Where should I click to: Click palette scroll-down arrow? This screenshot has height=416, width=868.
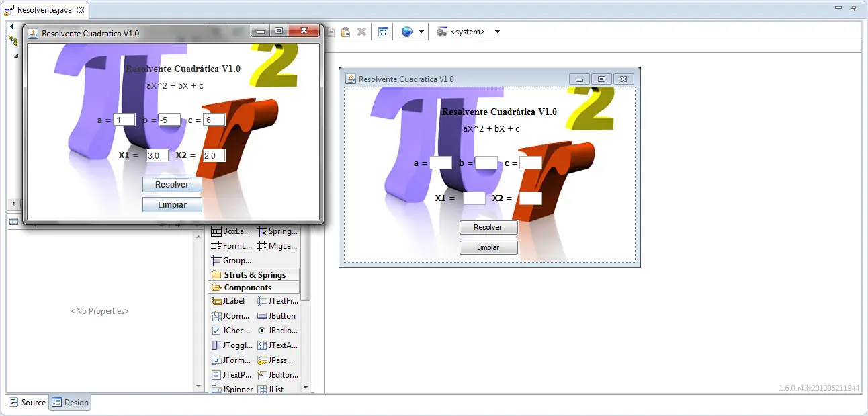coord(306,388)
